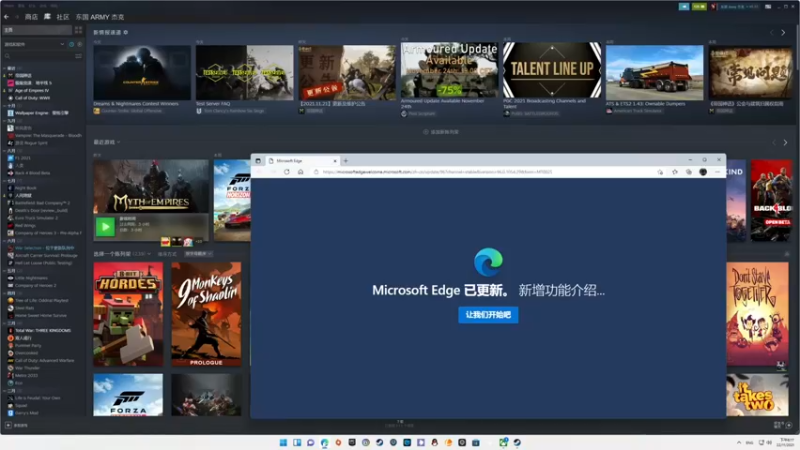This screenshot has width=800, height=450.
Task: Toggle the ready-to-play filter icon
Action: [79, 44]
